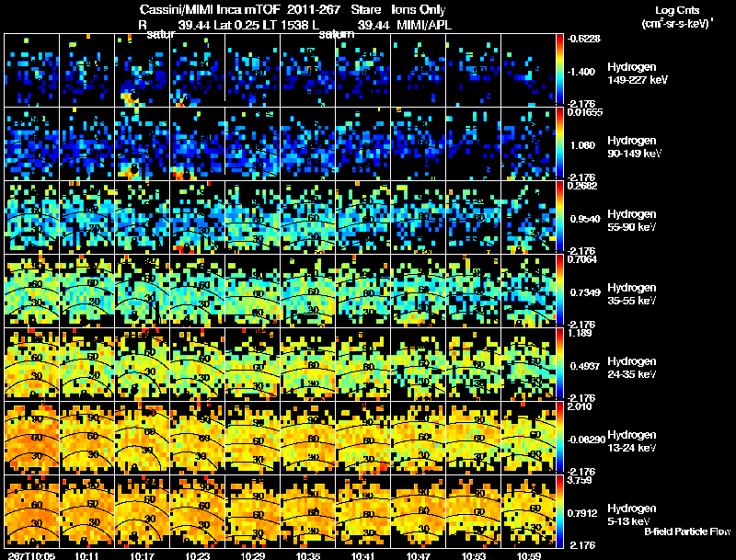Click the "Cassini/MIMI Inca mTOF" title text
The height and width of the screenshot is (560, 736).
coord(210,9)
